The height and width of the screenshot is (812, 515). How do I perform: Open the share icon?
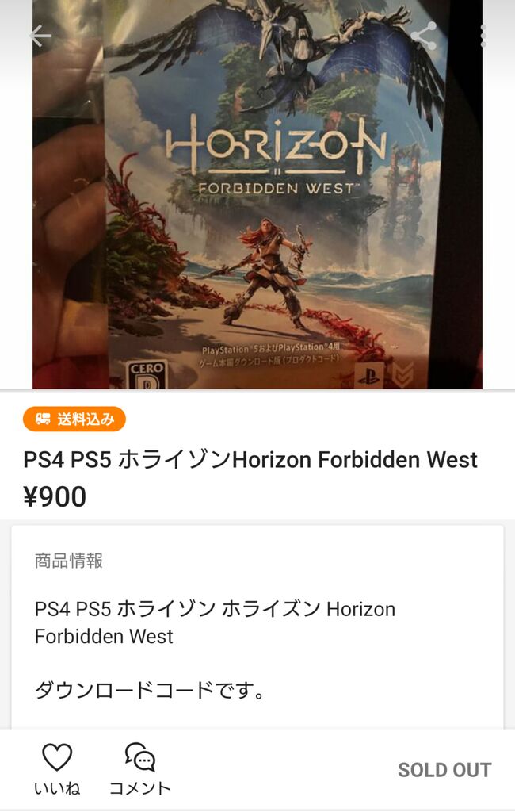tap(423, 36)
